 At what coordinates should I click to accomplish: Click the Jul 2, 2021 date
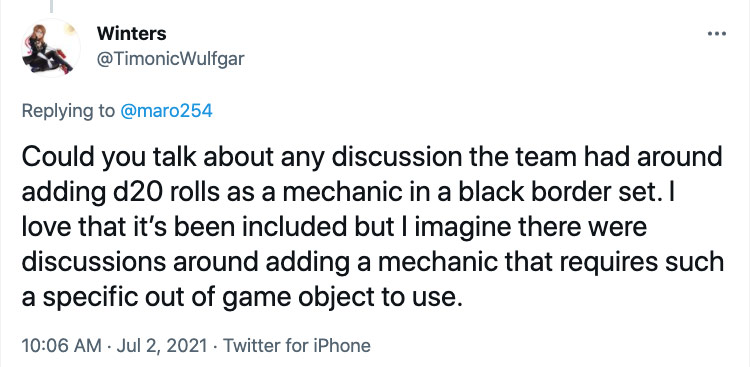point(162,345)
